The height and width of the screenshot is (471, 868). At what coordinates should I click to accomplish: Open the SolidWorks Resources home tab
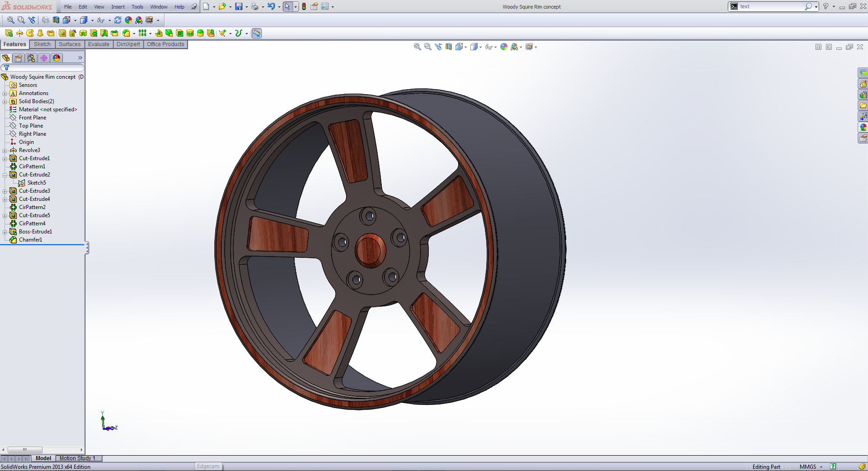[863, 84]
